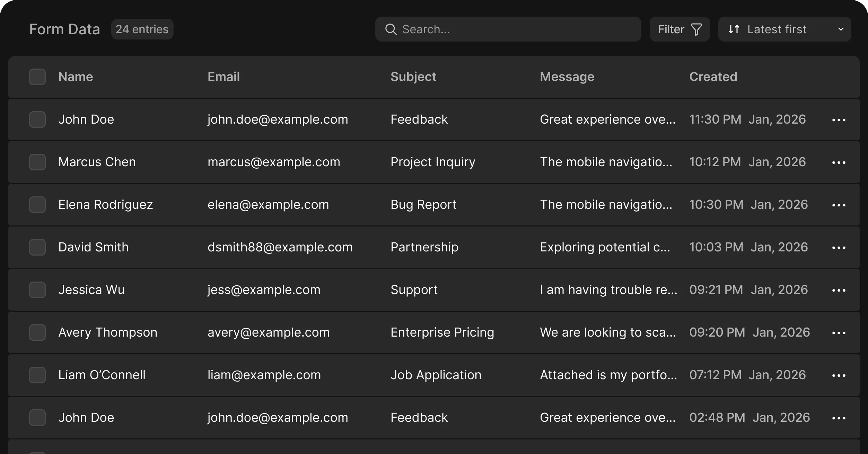The height and width of the screenshot is (454, 868).
Task: Open more options for Avery Thompson row
Action: tap(839, 333)
